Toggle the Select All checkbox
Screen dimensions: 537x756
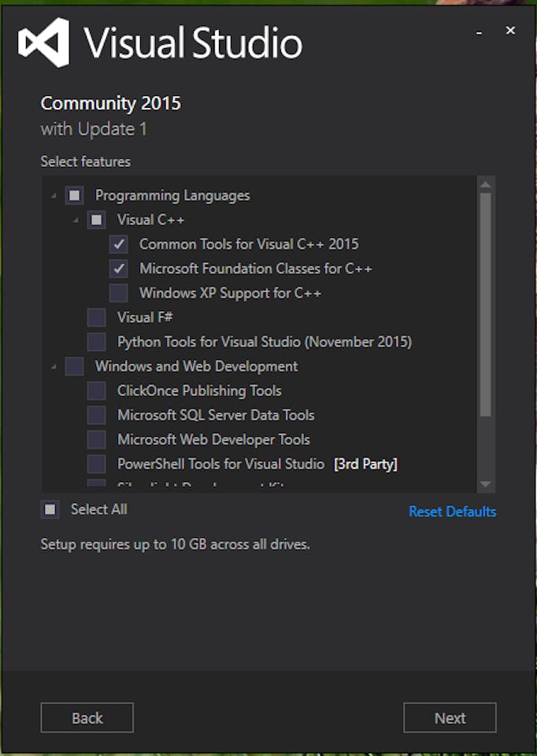click(50, 510)
